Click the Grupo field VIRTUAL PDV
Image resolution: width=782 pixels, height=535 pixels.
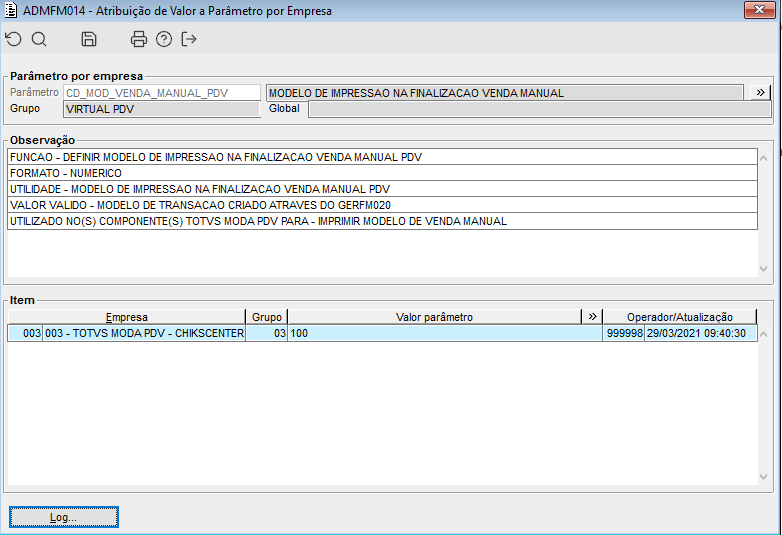162,109
